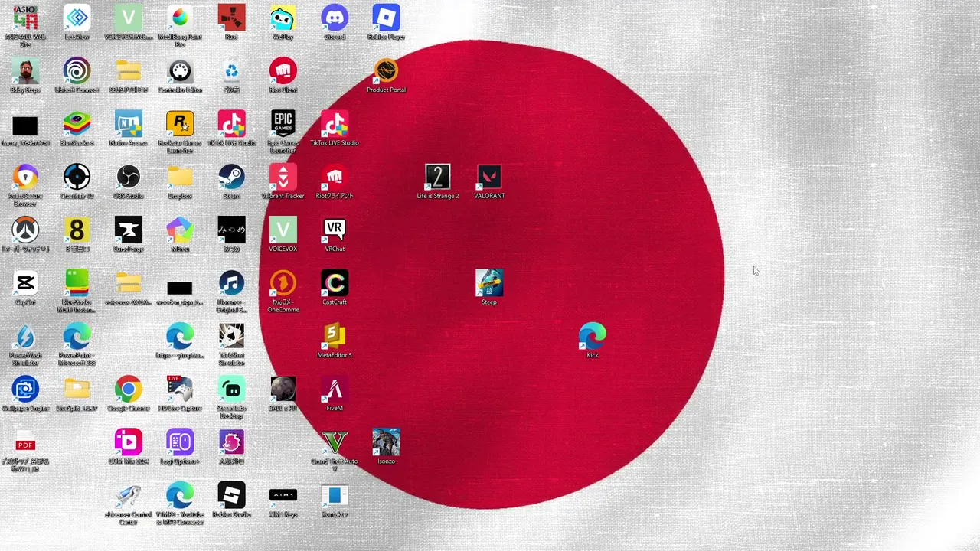Launch the Rust game icon
Viewport: 980px width, 551px height.
click(x=231, y=18)
